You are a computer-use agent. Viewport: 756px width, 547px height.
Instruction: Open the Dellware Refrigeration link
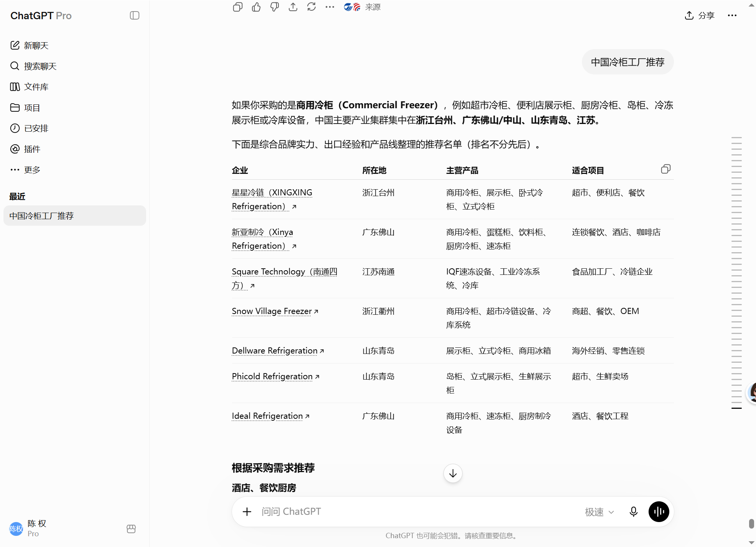[278, 351]
